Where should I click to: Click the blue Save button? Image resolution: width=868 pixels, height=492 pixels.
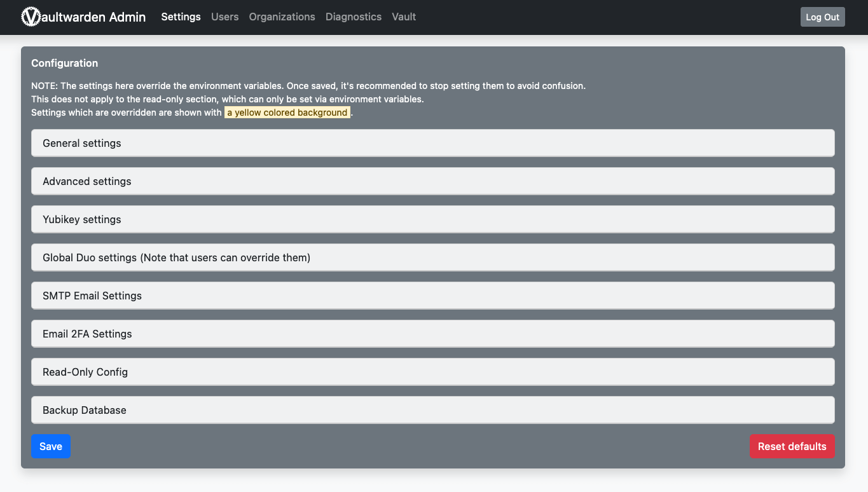tap(51, 447)
